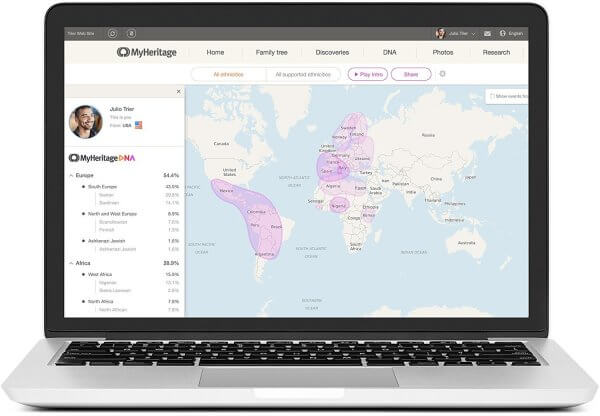
Task: Open the Research menu
Action: (x=496, y=52)
